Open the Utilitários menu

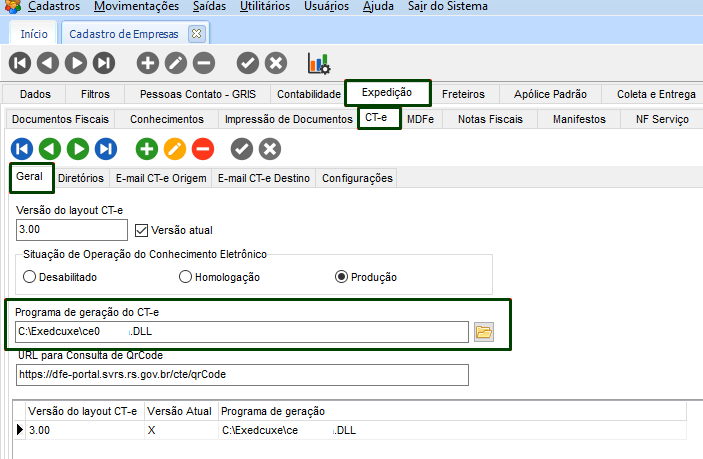(265, 6)
